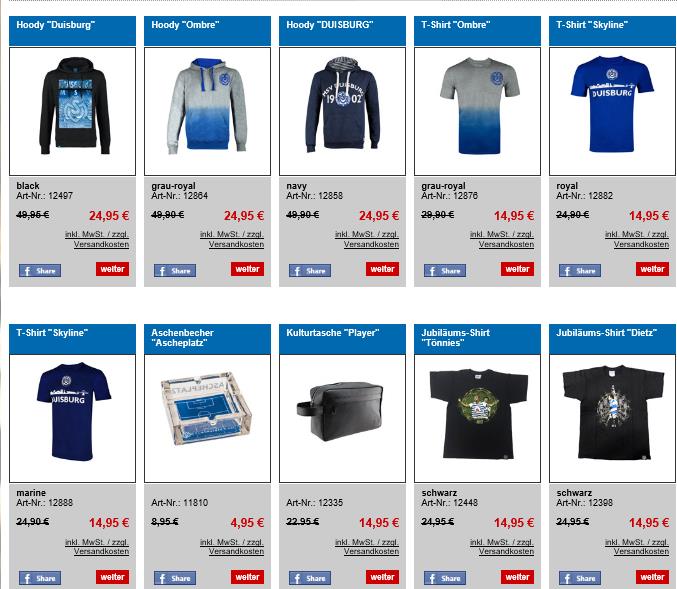Viewport: 677px width, 589px height.
Task: Share the T-Shirt "Ombre" on Facebook
Action: (x=445, y=271)
